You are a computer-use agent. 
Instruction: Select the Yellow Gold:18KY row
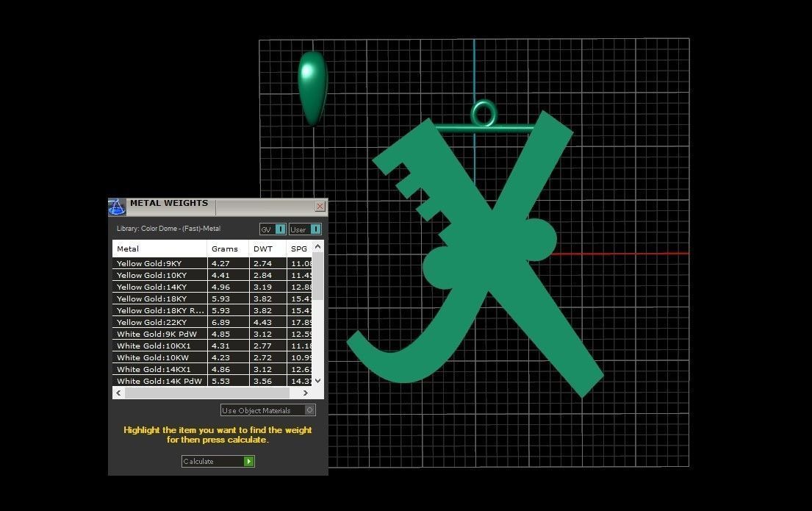(x=212, y=299)
